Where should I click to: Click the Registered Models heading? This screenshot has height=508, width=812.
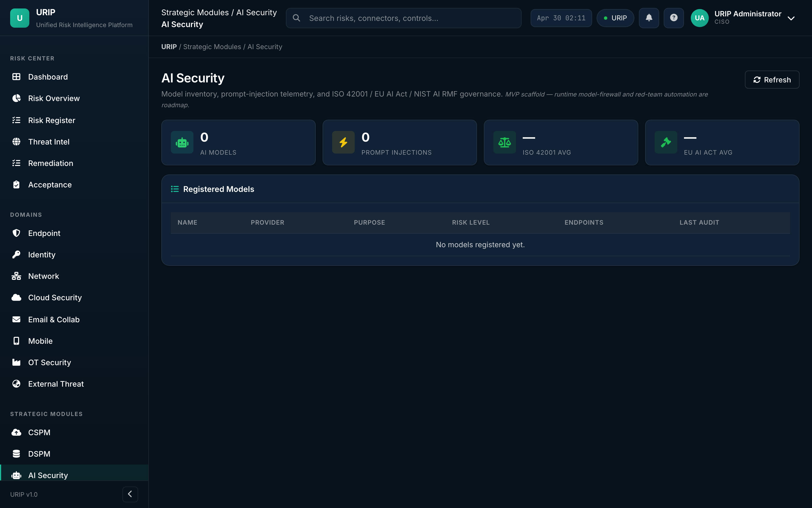coord(219,189)
